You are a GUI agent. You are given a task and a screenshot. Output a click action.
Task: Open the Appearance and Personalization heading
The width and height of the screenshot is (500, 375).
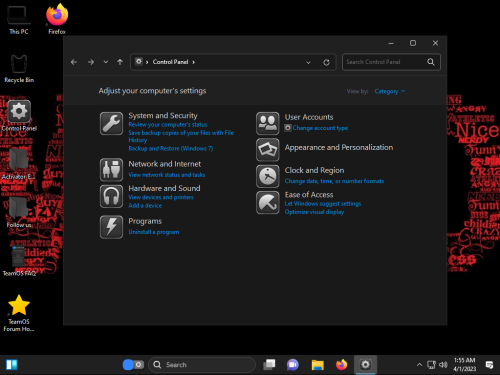click(x=339, y=148)
